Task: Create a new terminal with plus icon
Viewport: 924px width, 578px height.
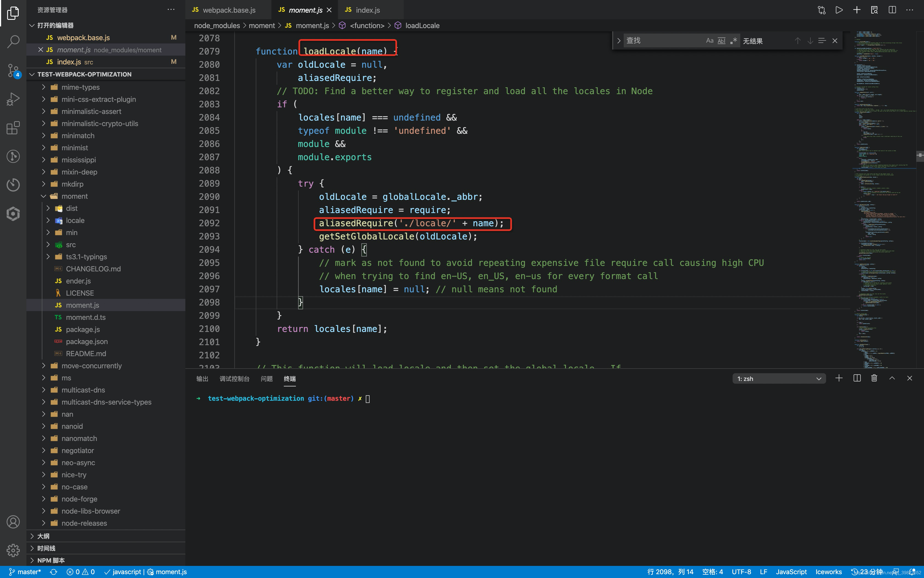Action: [x=839, y=378]
